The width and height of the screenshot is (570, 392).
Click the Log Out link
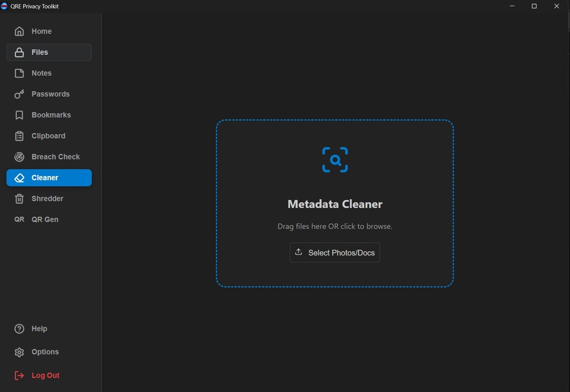tap(45, 375)
